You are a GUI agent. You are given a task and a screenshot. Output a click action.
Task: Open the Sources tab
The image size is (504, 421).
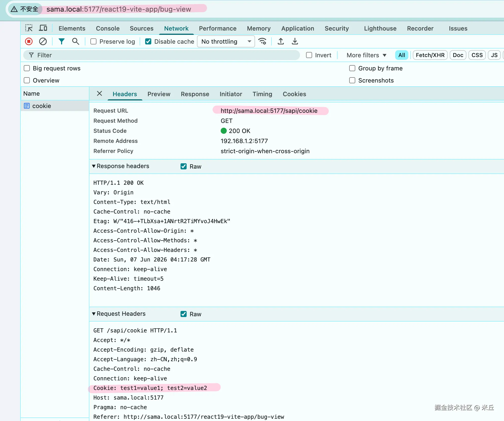pyautogui.click(x=142, y=29)
